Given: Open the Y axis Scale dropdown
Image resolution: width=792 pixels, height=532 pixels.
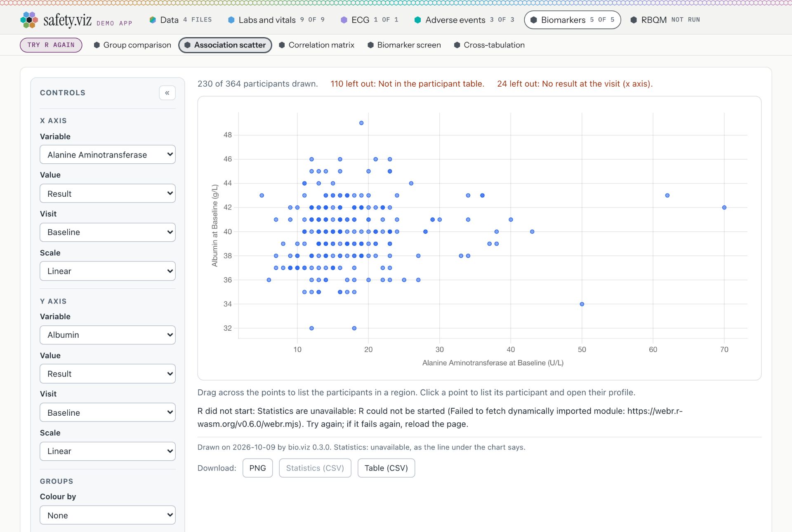Looking at the screenshot, I should coord(108,451).
